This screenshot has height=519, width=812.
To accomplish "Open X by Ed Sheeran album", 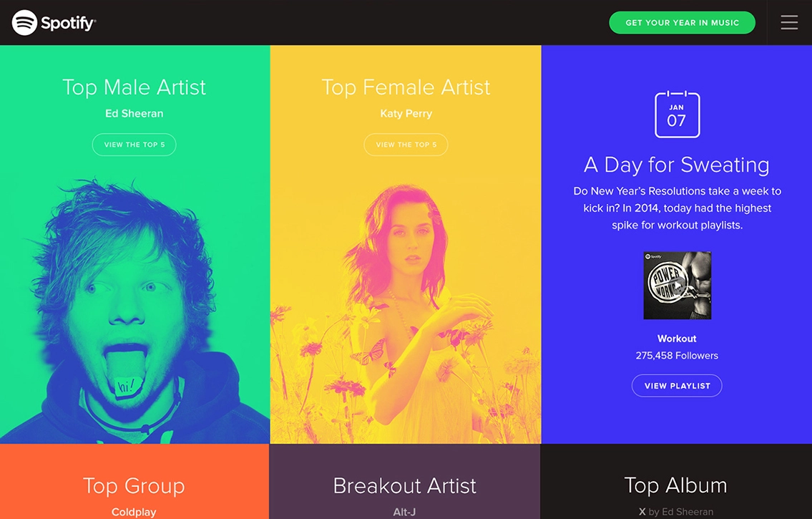I will (x=675, y=512).
